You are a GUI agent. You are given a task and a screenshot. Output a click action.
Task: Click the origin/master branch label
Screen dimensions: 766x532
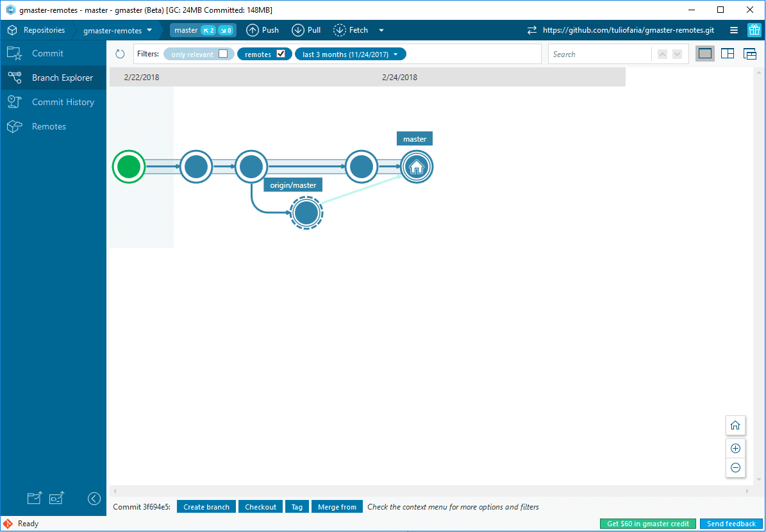tap(293, 185)
